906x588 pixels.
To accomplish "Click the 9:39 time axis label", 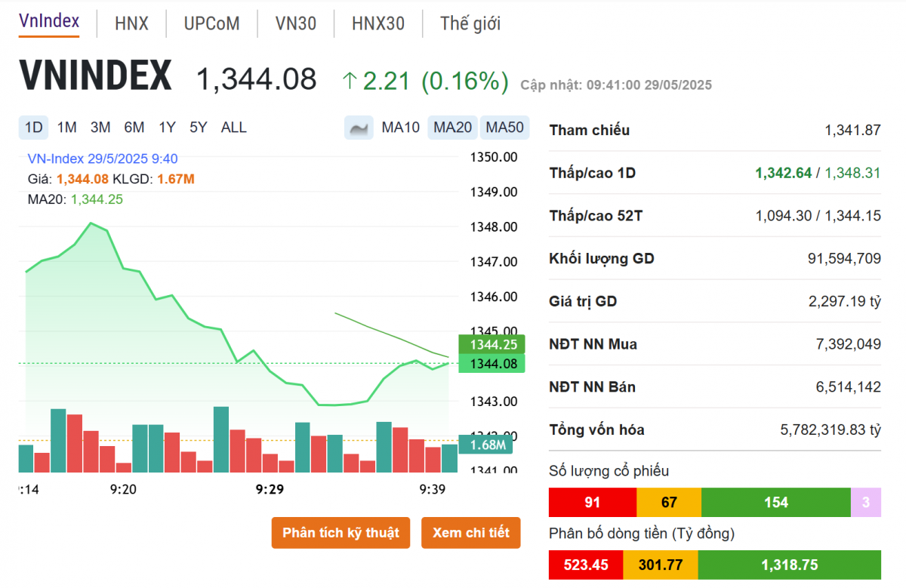I will (x=433, y=490).
